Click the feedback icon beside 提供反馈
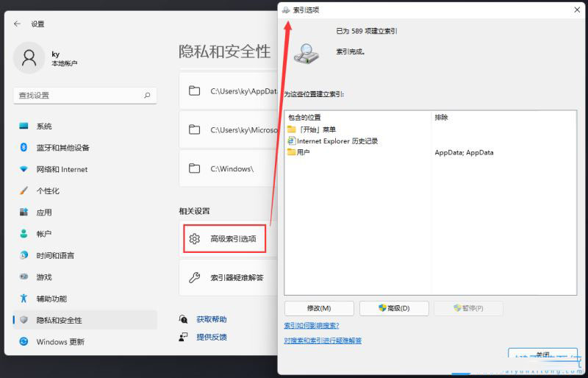Viewport: 588px width, 378px height. 183,337
